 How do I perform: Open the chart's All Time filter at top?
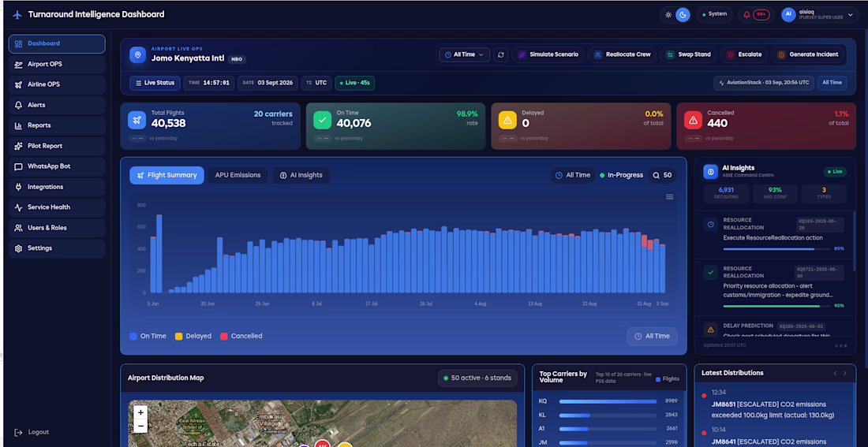point(573,175)
